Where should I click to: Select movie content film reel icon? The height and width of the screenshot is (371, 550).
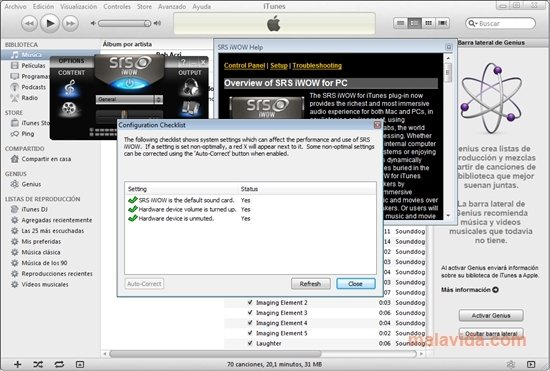click(x=69, y=109)
